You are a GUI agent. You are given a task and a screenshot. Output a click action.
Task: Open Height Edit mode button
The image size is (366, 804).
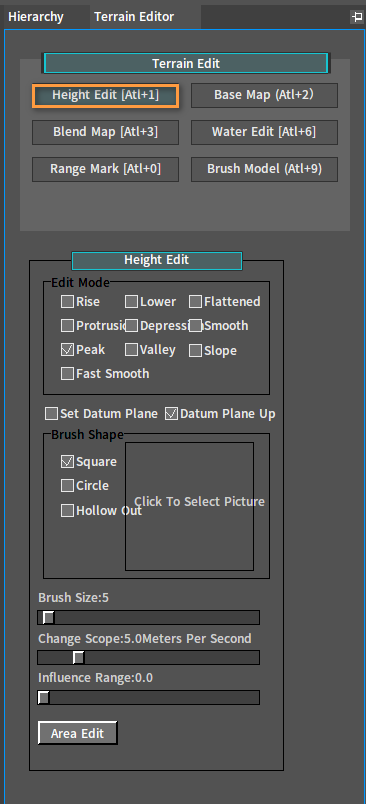click(106, 95)
